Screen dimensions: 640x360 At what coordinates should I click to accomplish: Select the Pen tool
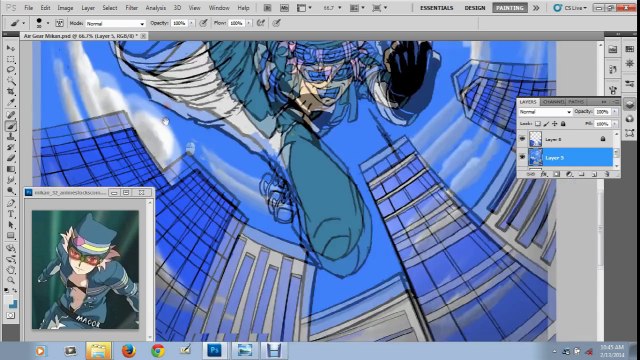pyautogui.click(x=11, y=203)
